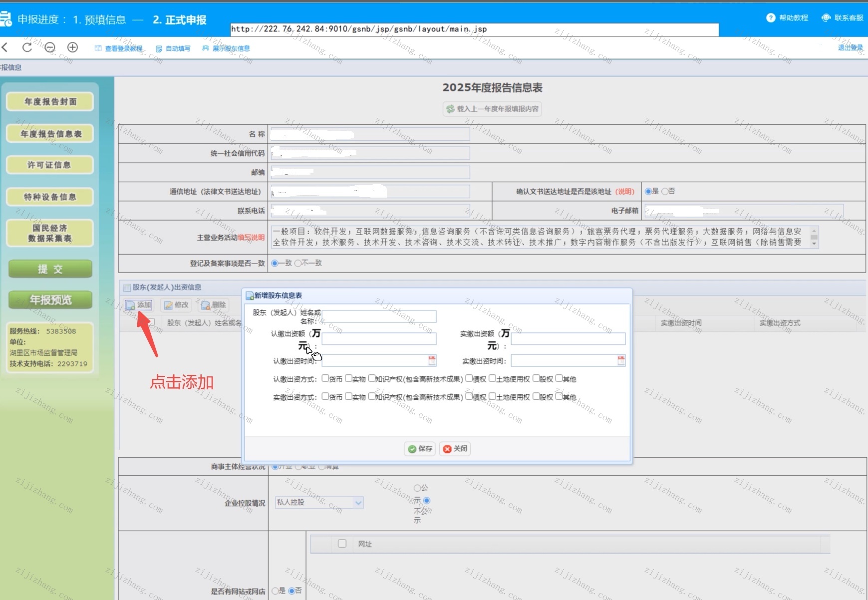Click the 股东姓名或名称 input field
This screenshot has width=868, height=600.
pyautogui.click(x=379, y=316)
